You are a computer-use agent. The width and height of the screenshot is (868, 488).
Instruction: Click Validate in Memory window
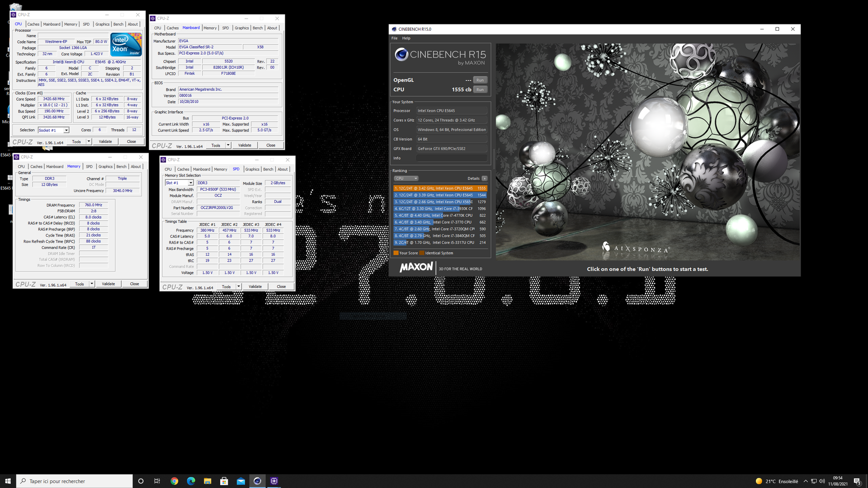coord(108,284)
